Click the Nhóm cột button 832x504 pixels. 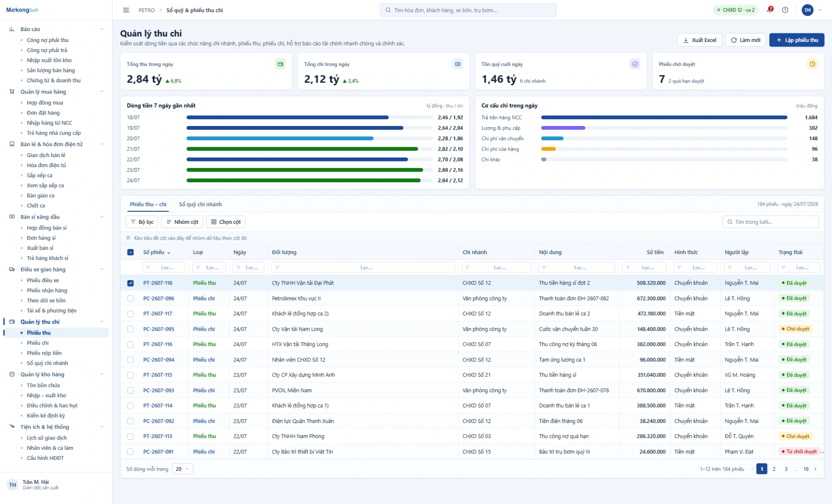(x=182, y=222)
